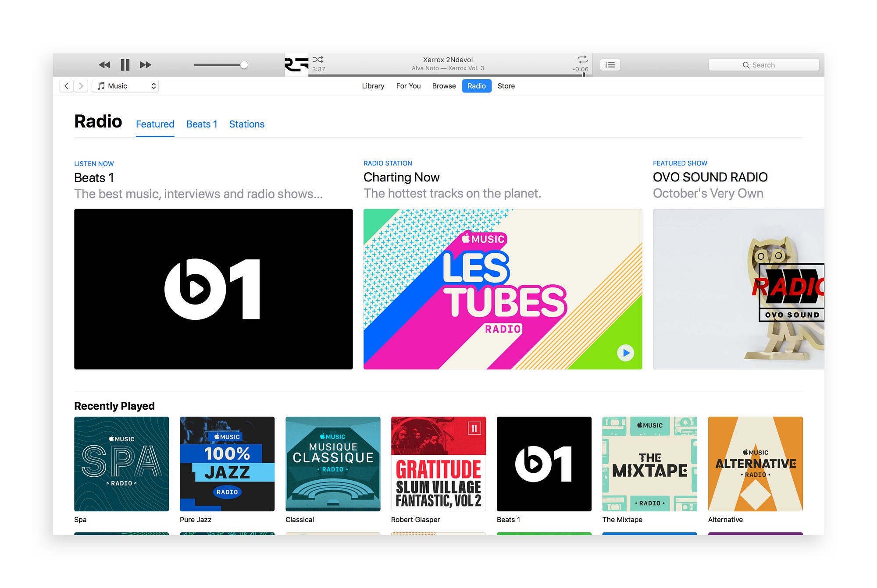Switch to the Library tab

373,86
